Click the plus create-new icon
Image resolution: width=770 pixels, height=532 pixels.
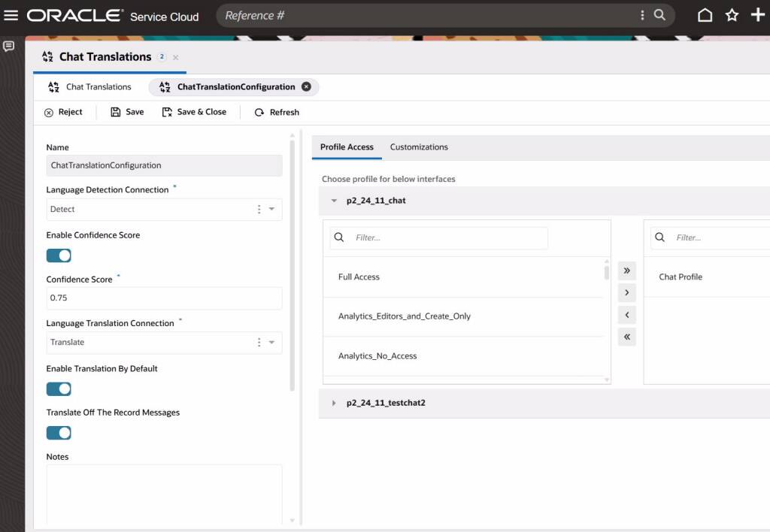758,15
